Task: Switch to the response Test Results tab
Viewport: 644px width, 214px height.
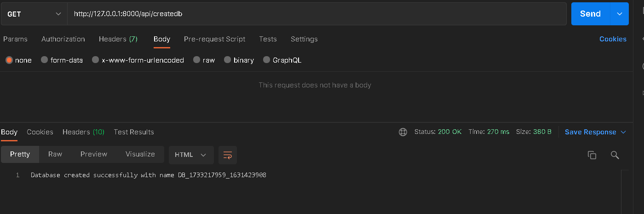Action: click(x=134, y=132)
